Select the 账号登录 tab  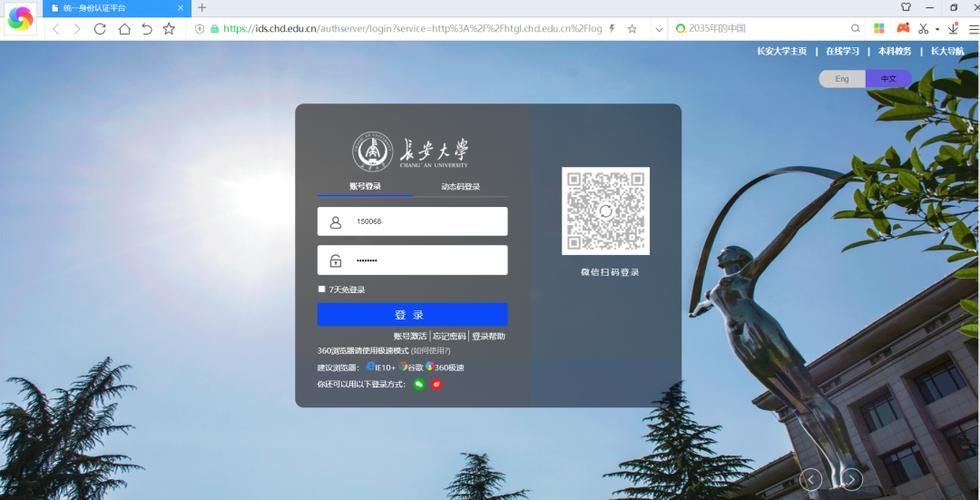point(365,186)
